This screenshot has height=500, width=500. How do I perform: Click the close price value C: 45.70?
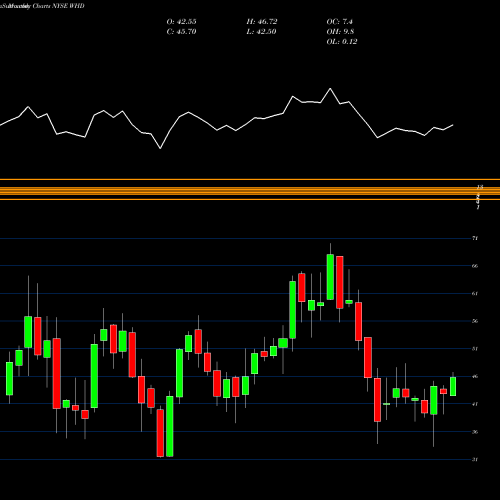(x=181, y=32)
